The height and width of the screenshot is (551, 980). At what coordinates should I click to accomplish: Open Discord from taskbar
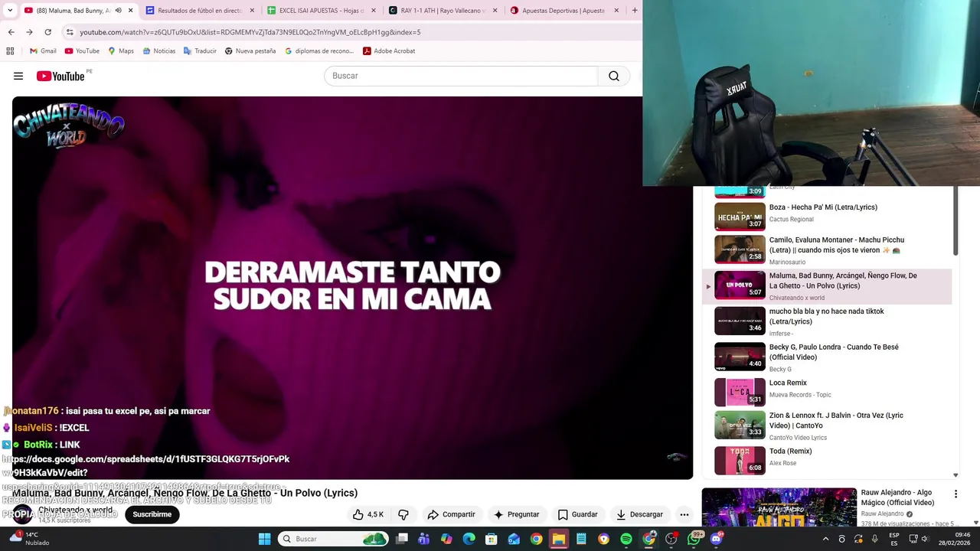(x=717, y=539)
